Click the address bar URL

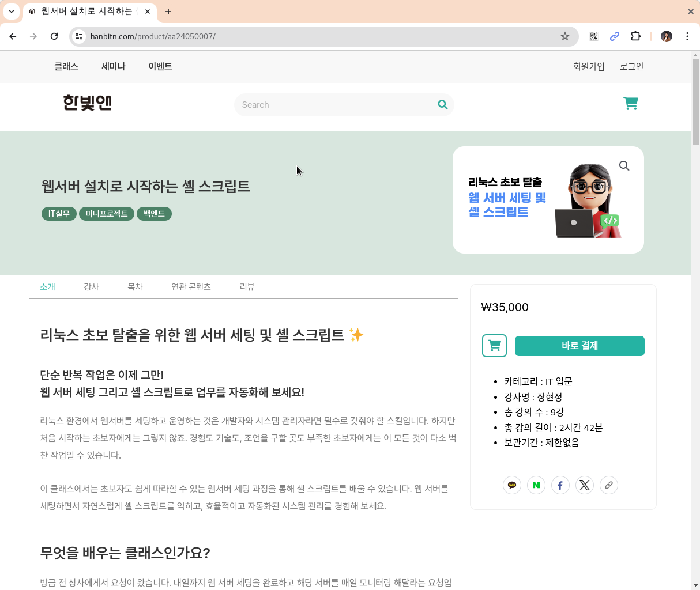[x=153, y=36]
